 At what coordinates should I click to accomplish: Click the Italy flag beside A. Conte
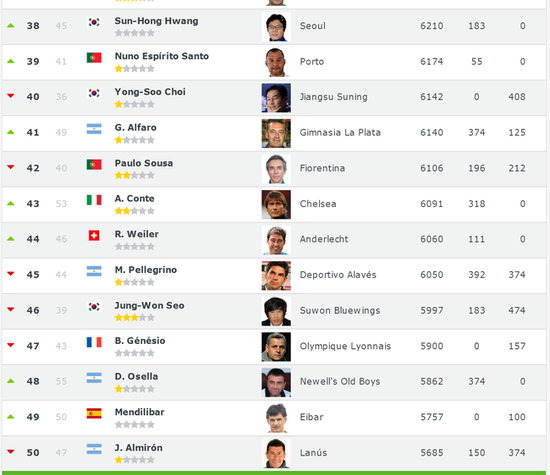(94, 200)
